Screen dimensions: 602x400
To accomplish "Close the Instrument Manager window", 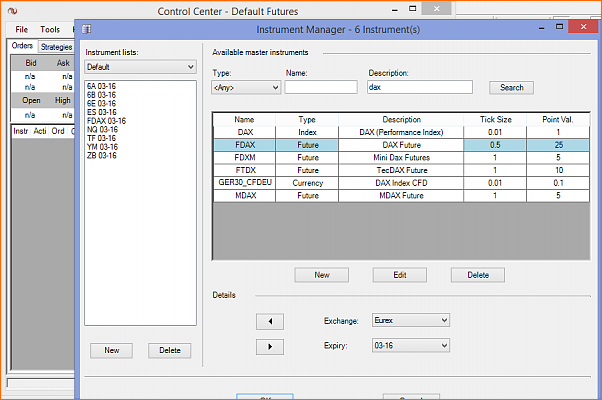I will 583,26.
